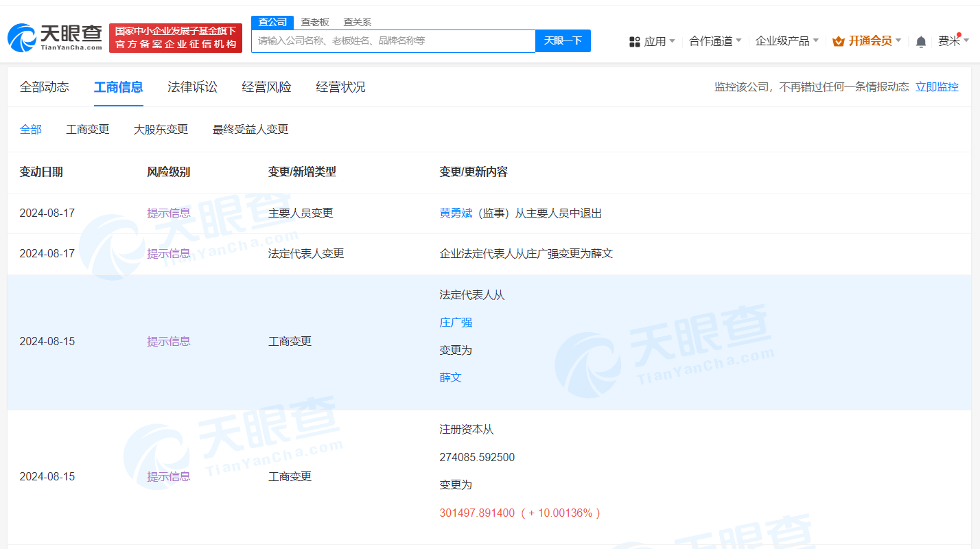Open the 经营风险 tab
The width and height of the screenshot is (980, 549).
click(x=266, y=87)
